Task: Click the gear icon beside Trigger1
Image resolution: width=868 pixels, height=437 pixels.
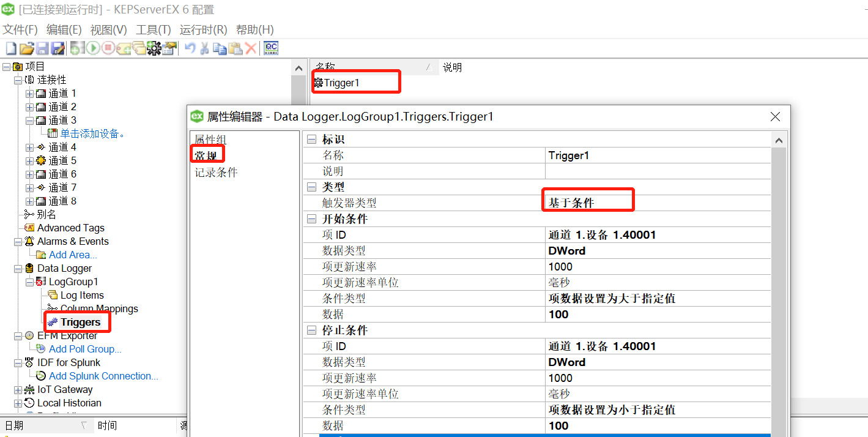Action: tap(318, 83)
